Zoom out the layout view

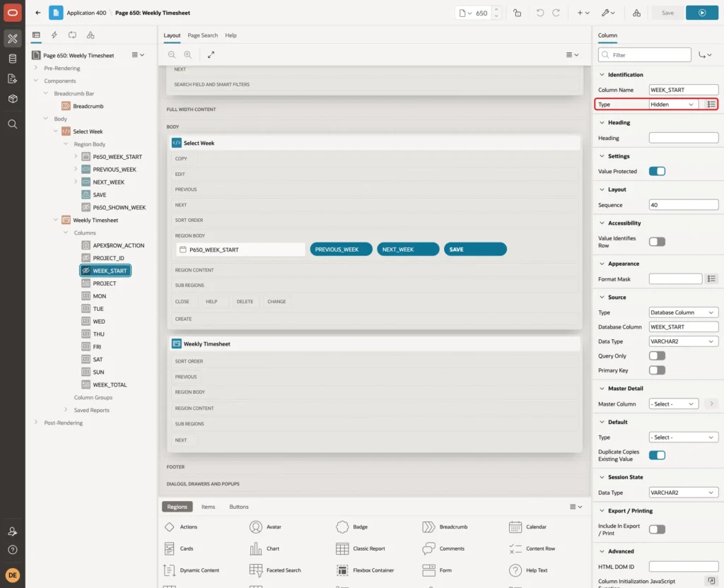point(172,54)
